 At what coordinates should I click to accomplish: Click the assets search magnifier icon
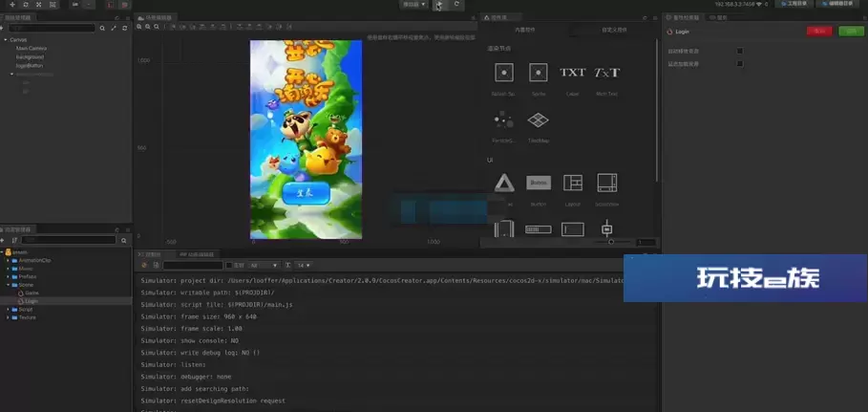point(124,240)
